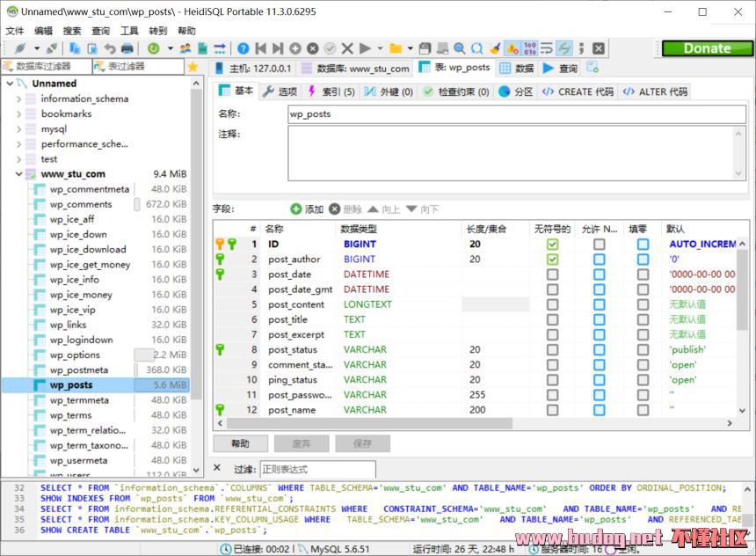Screen dimensions: 756x556
Task: Click the 名称 field containing wp_posts
Action: pos(517,113)
